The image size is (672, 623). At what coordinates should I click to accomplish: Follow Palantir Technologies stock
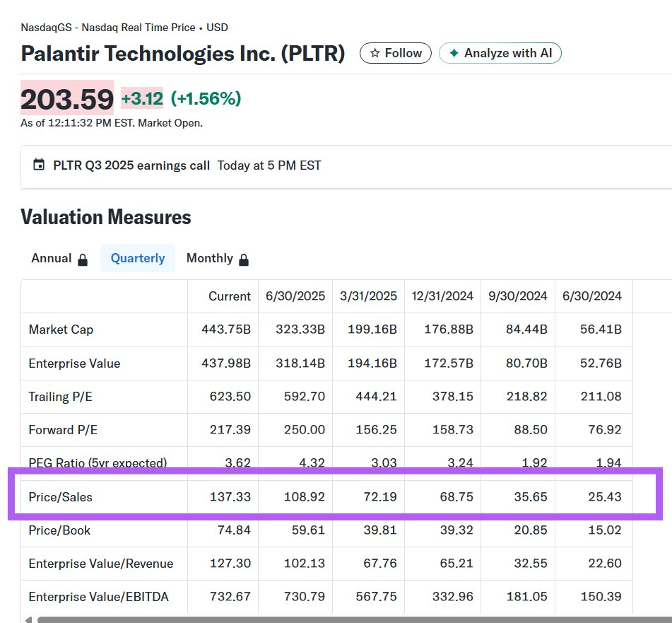tap(395, 53)
